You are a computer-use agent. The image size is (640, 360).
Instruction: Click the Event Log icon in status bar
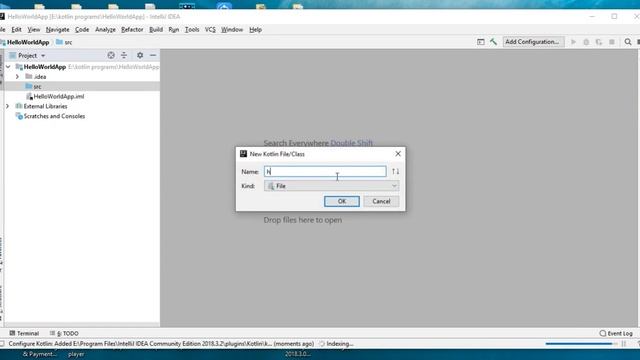click(602, 333)
